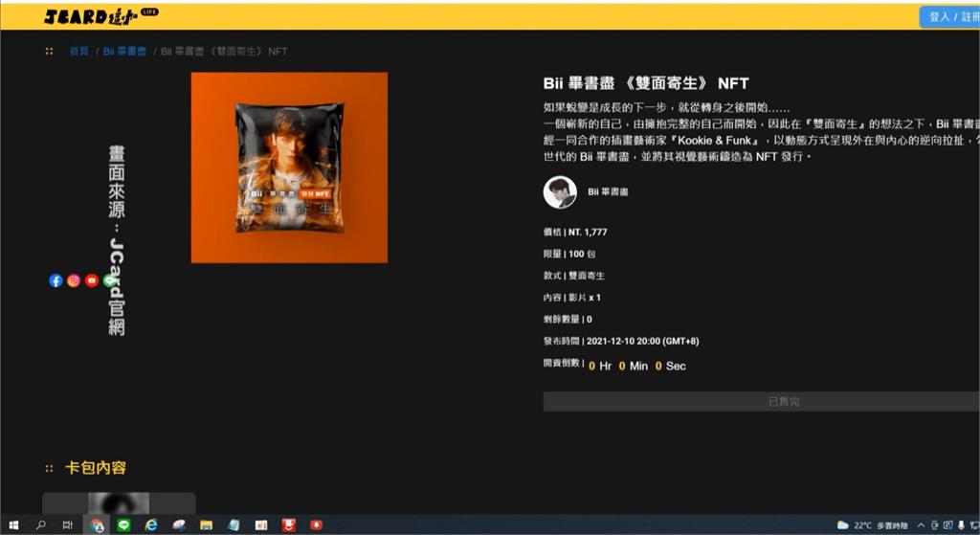Open the red recorder taskbar icon
This screenshot has width=980, height=535.
[x=316, y=525]
